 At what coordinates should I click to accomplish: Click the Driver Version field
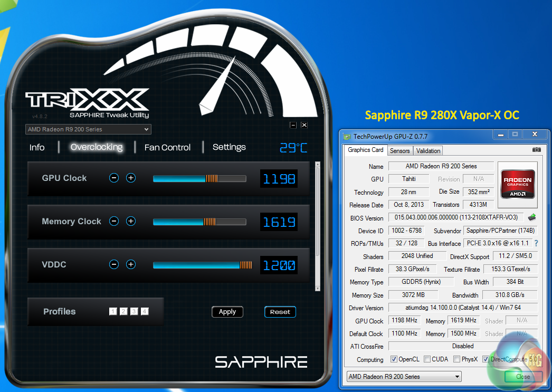click(x=463, y=308)
